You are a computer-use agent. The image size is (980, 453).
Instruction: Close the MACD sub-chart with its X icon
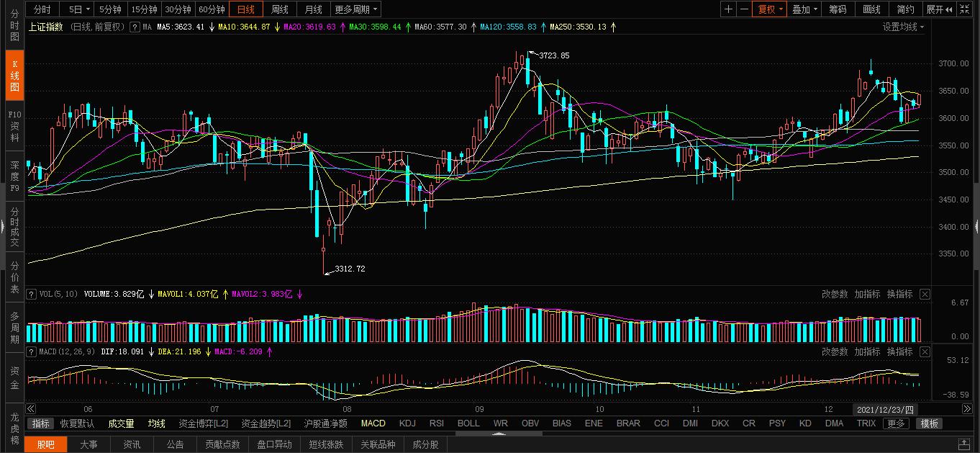click(925, 351)
